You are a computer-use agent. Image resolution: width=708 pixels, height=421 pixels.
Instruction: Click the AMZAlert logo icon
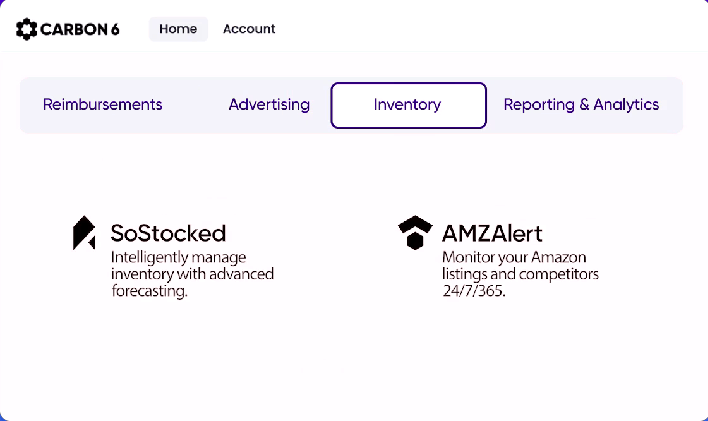click(x=414, y=232)
